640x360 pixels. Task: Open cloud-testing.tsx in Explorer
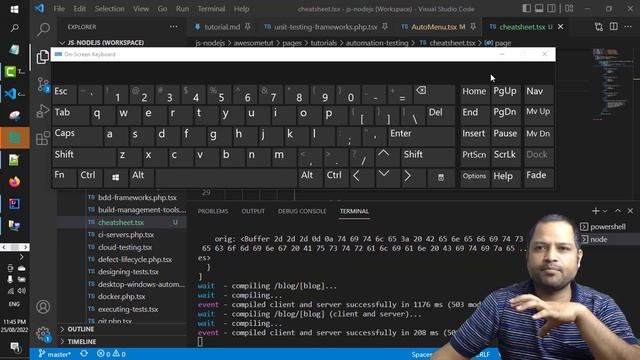pyautogui.click(x=125, y=247)
